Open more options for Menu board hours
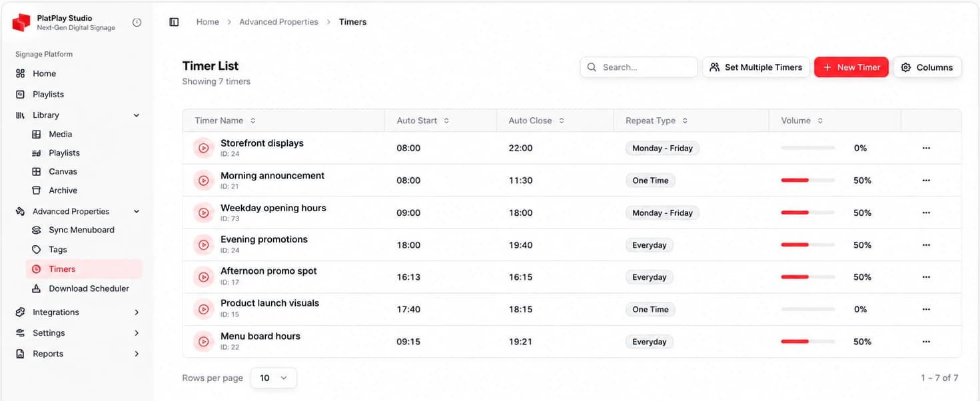Screen dimensions: 980x401 point(926,341)
